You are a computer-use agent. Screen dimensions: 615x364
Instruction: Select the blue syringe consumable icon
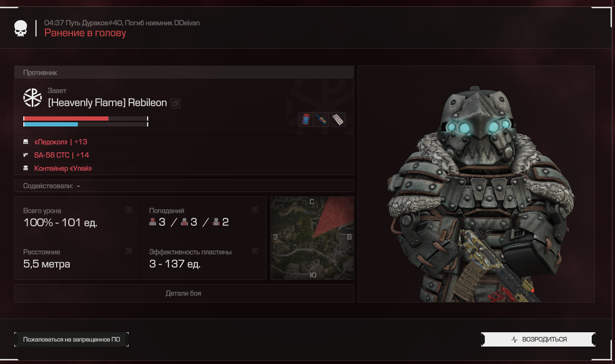(x=322, y=120)
